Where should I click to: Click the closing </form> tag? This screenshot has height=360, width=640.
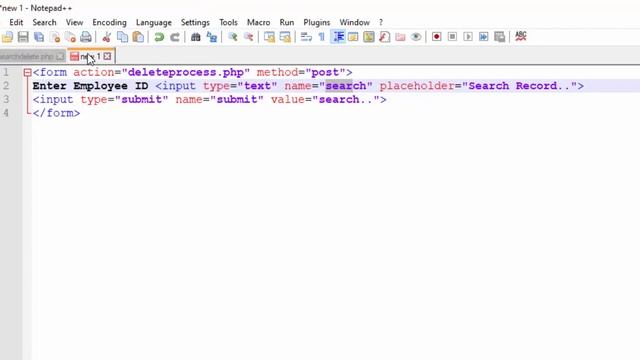tap(56, 113)
